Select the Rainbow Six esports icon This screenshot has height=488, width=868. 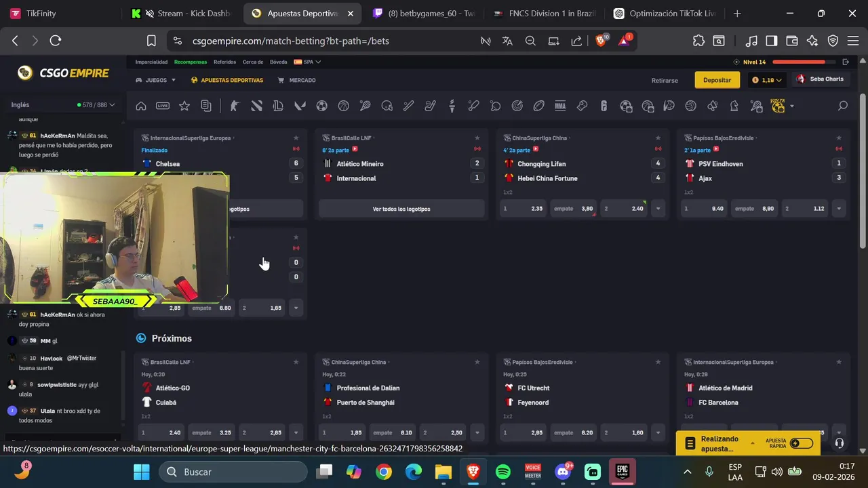coord(604,106)
